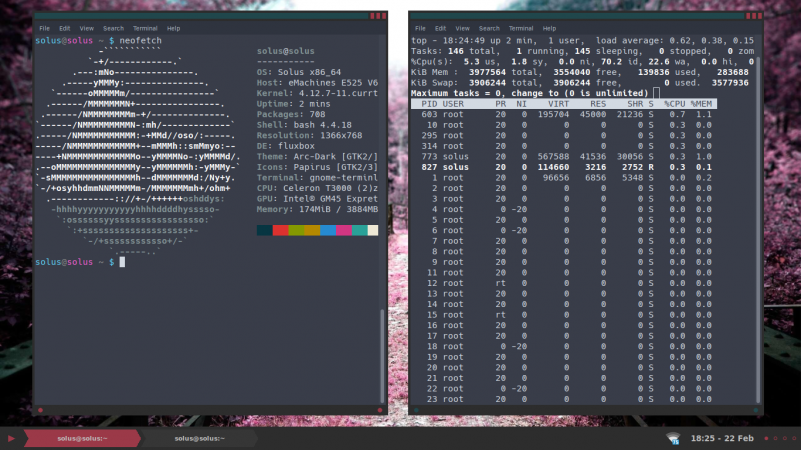Open File menu in neofetch terminal window
Screen dimensions: 801x450
coord(44,29)
